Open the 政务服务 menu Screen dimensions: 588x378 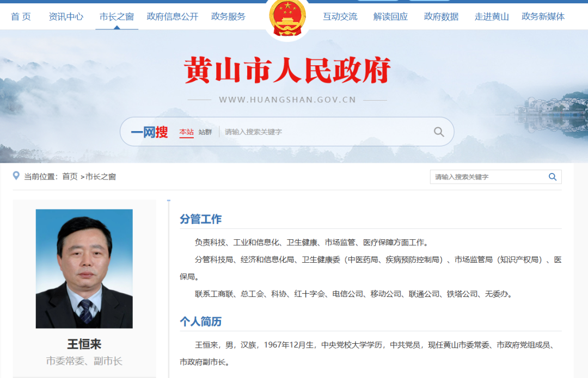[228, 16]
